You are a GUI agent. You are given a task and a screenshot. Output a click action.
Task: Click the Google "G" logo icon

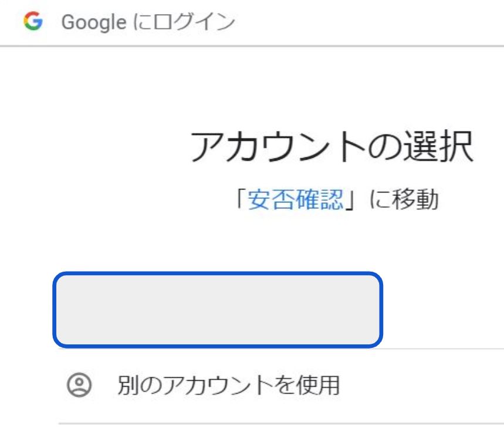(x=33, y=22)
